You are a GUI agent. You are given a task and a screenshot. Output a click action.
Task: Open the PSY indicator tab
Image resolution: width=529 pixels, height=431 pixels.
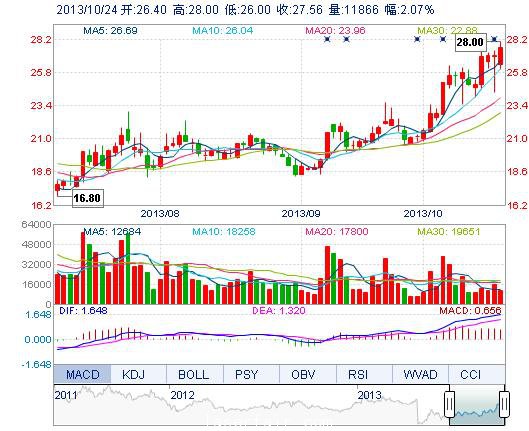251,374
